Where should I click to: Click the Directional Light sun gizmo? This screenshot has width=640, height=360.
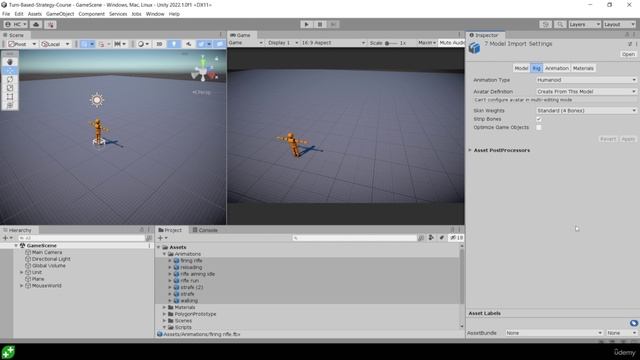[97, 100]
